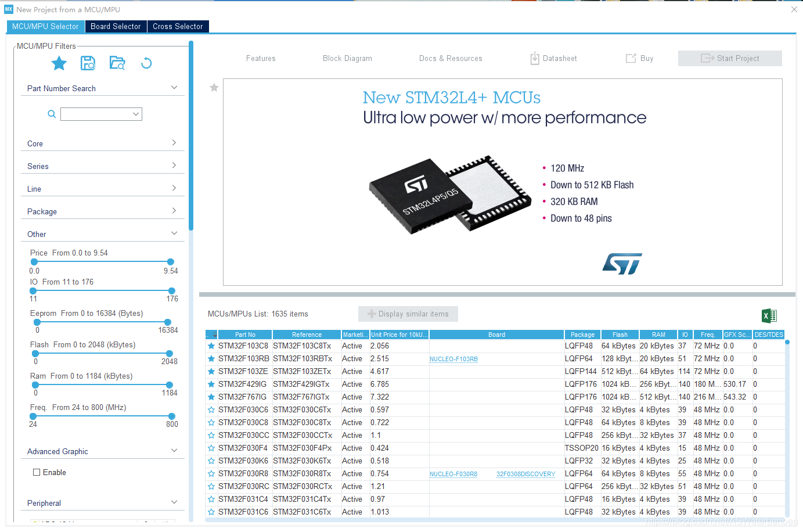Viewport: 803px width, 532px height.
Task: Expand the Core filter section
Action: tap(174, 143)
